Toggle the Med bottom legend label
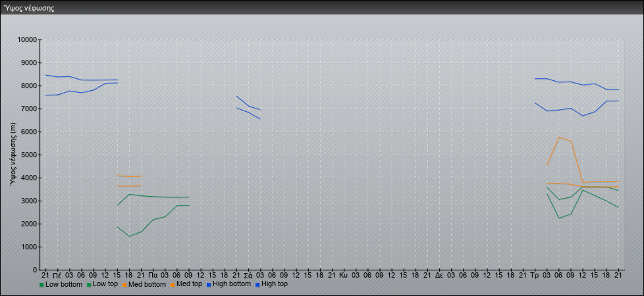Viewport: 644px width, 296px height. point(147,284)
